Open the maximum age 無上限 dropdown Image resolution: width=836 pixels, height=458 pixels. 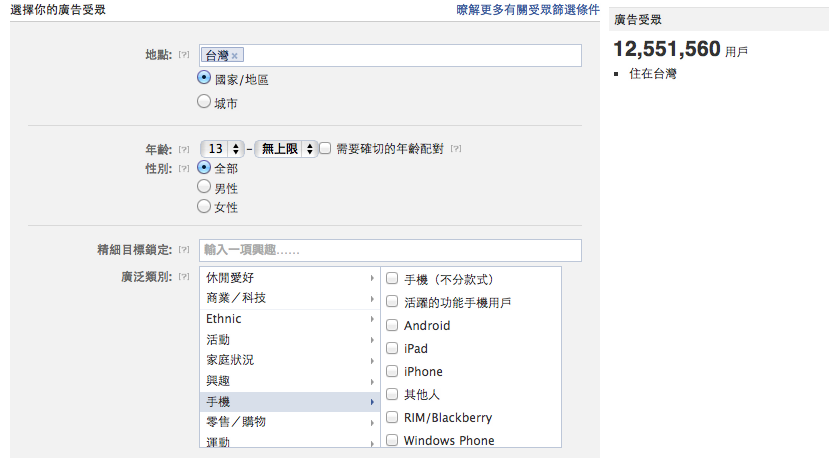286,149
